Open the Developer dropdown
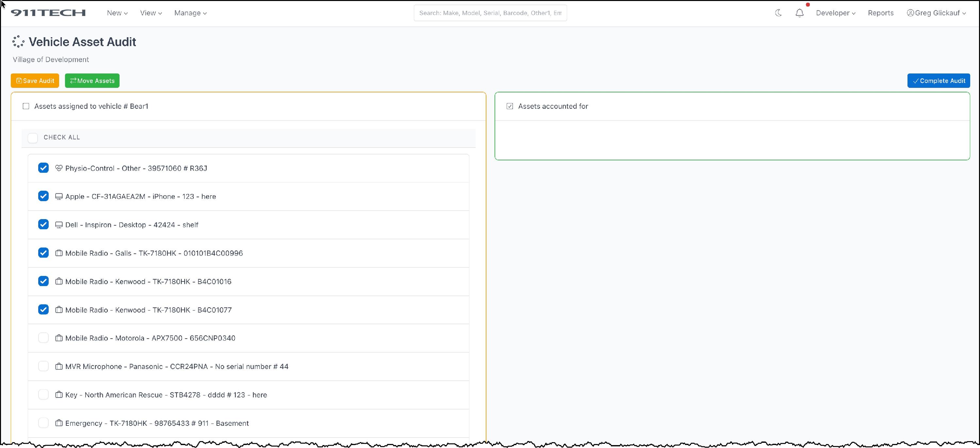The height and width of the screenshot is (448, 980). 835,13
